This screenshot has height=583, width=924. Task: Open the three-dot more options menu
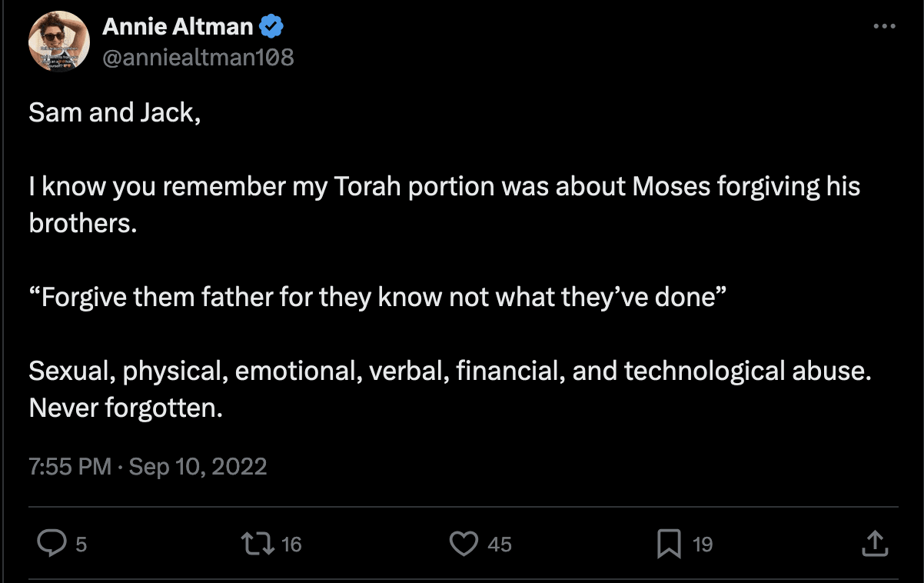click(x=885, y=26)
